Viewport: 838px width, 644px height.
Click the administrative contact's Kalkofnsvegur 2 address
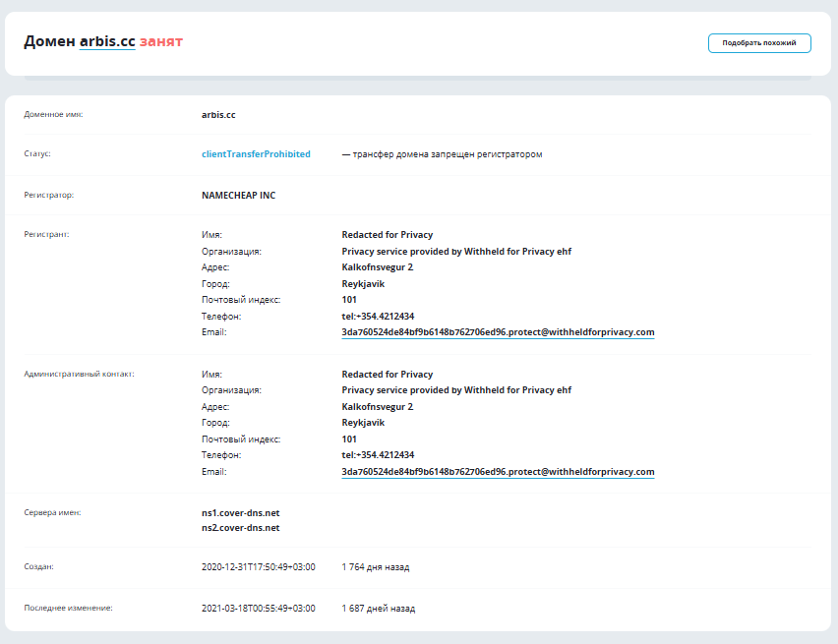378,407
